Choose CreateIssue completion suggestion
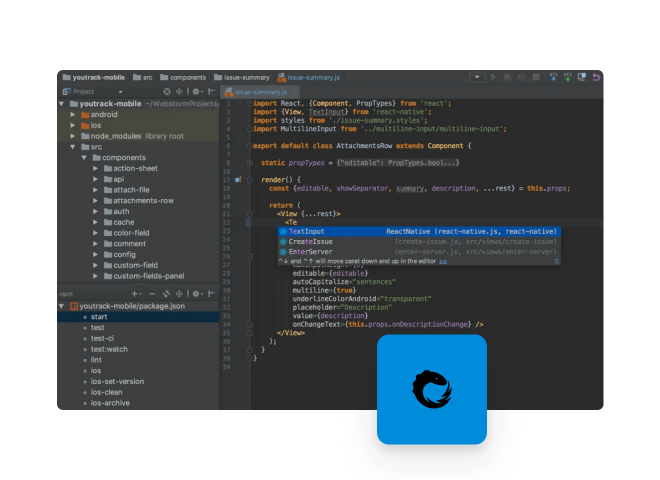Viewport: 660px width, 480px height. click(419, 242)
